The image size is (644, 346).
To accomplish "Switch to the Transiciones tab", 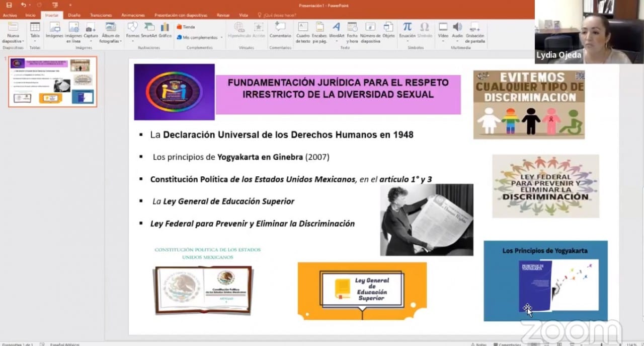I will (x=101, y=15).
